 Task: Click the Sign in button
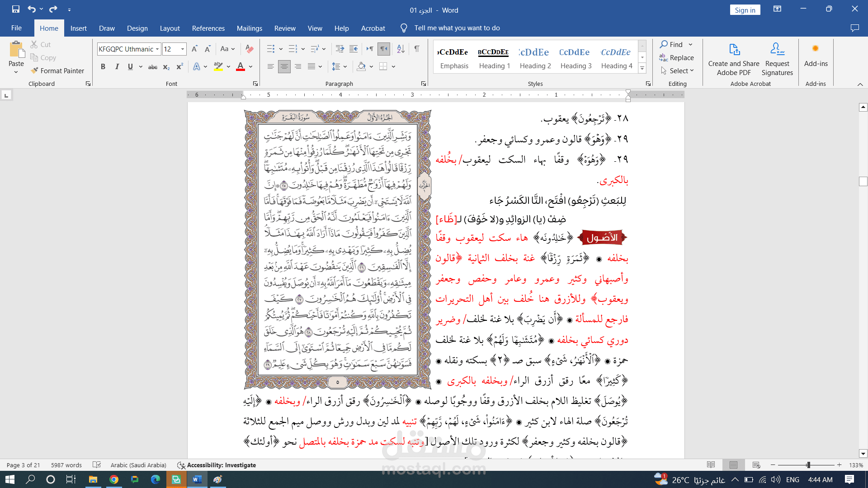pos(745,10)
